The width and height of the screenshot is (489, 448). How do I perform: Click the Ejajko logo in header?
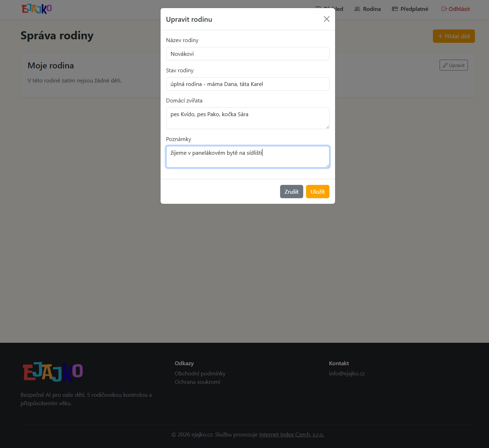coord(37,9)
